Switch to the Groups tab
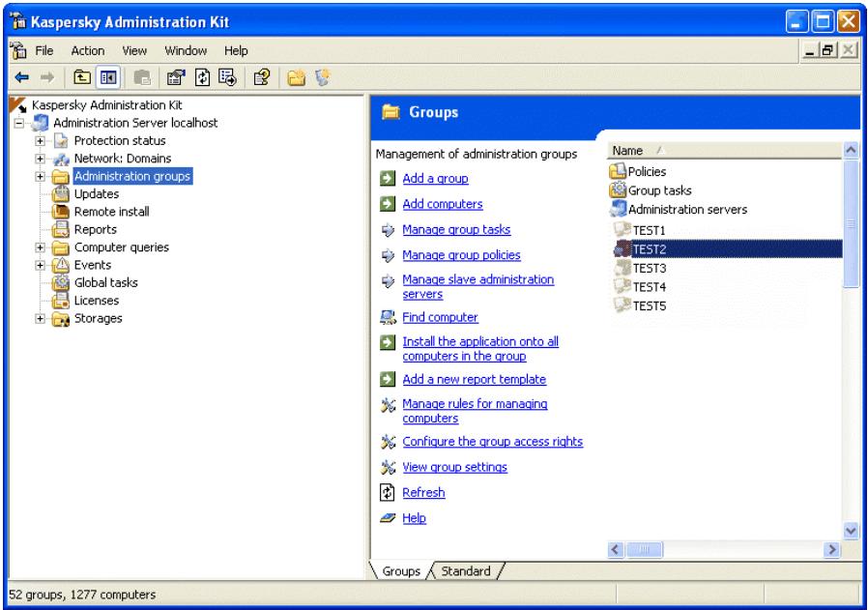 pos(401,570)
